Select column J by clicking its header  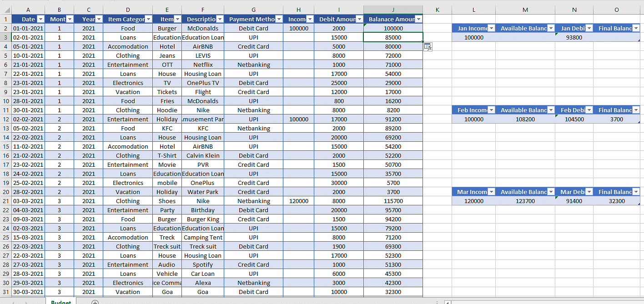pyautogui.click(x=393, y=9)
